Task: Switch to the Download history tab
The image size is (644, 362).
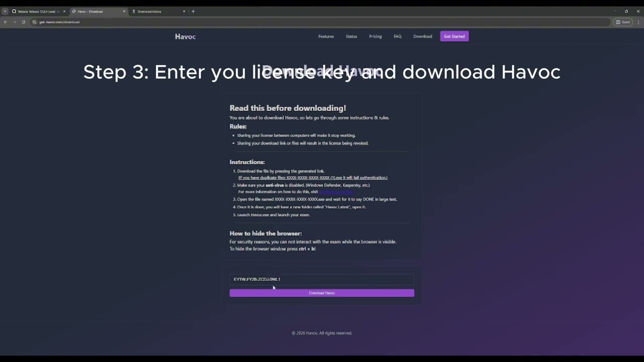Action: tap(158, 11)
